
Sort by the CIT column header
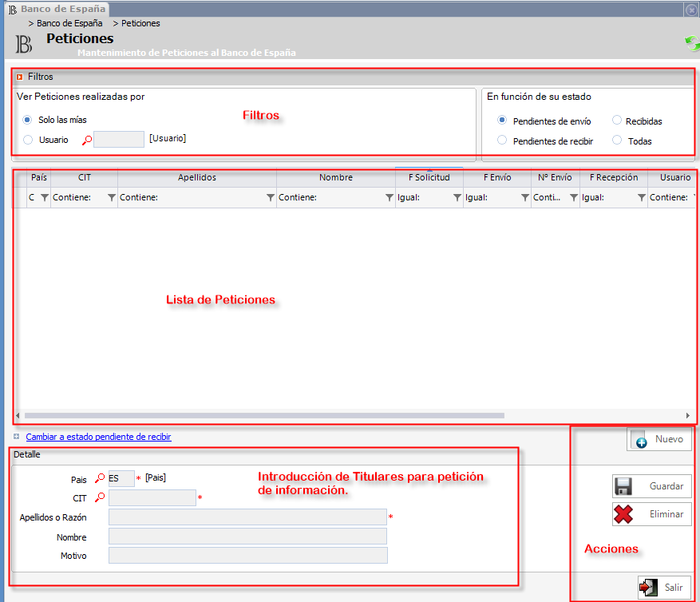click(x=85, y=177)
